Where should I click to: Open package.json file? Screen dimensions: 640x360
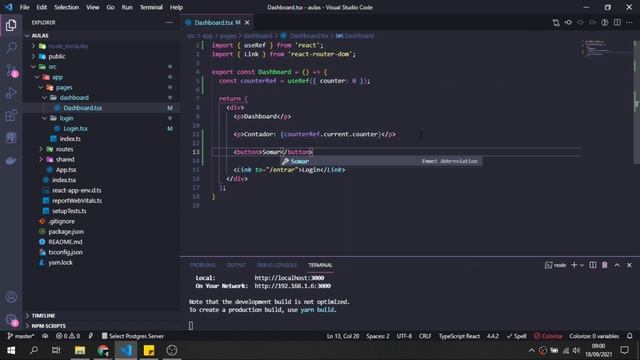[66, 231]
